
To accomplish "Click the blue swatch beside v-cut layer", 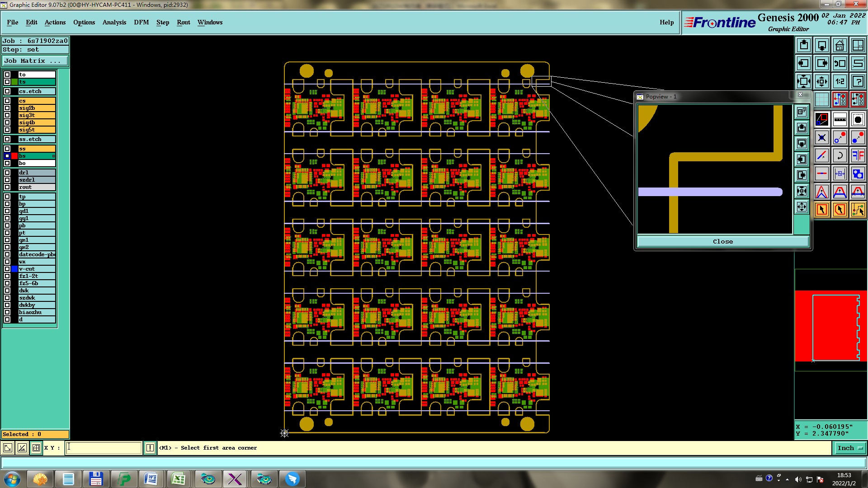I will pos(14,269).
